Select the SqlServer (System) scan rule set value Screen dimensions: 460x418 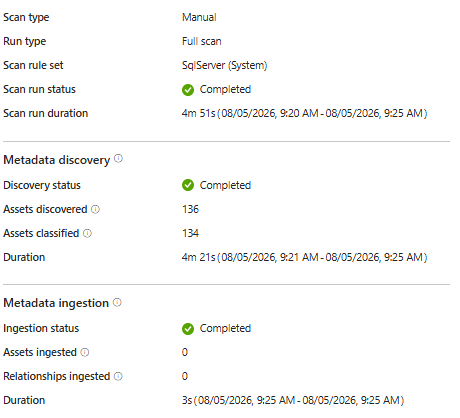tap(224, 65)
